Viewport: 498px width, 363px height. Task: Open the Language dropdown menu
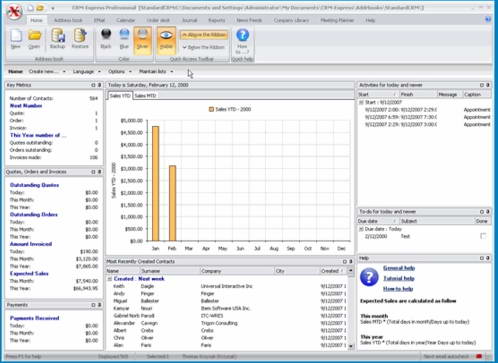[87, 72]
